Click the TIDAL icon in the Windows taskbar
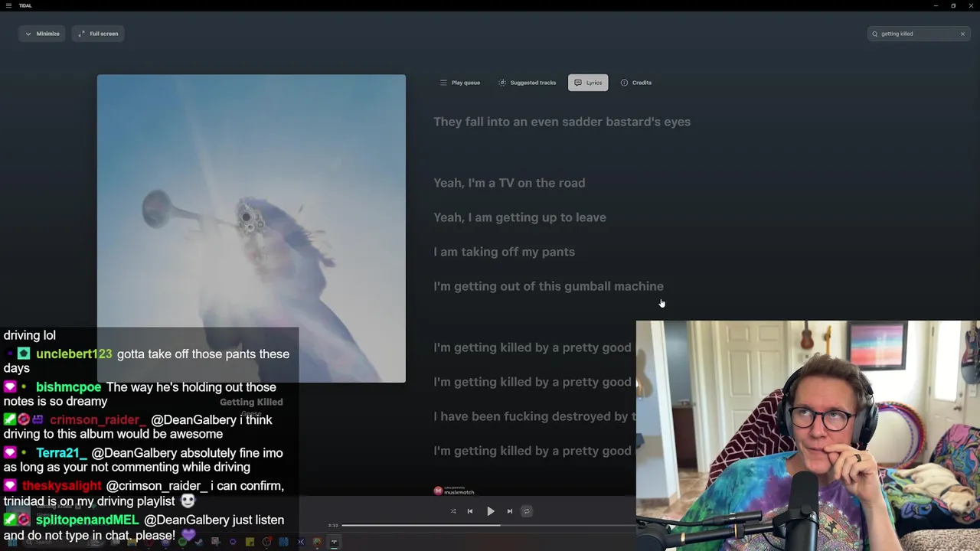 pyautogui.click(x=334, y=542)
